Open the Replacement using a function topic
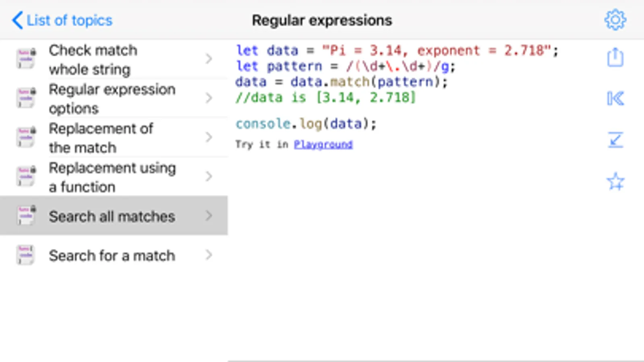 point(112,177)
